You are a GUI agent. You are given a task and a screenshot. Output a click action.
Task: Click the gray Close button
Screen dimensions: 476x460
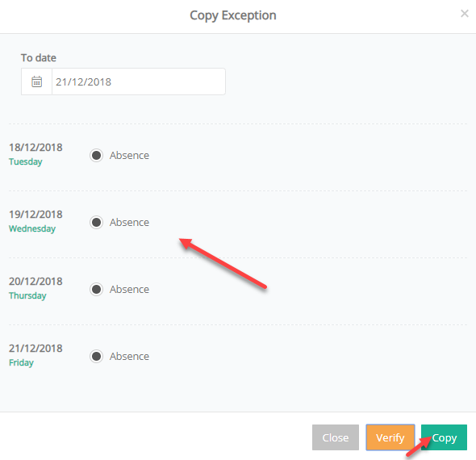pyautogui.click(x=336, y=437)
